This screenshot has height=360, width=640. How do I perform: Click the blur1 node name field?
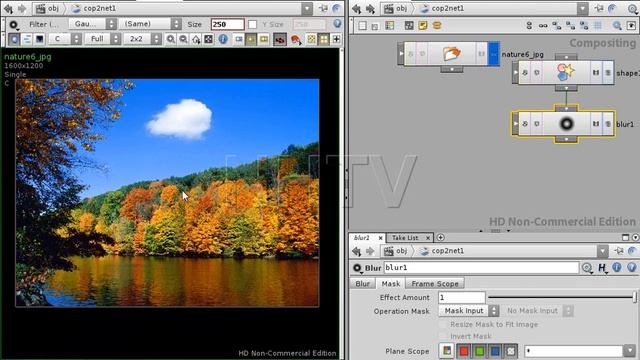(481, 268)
